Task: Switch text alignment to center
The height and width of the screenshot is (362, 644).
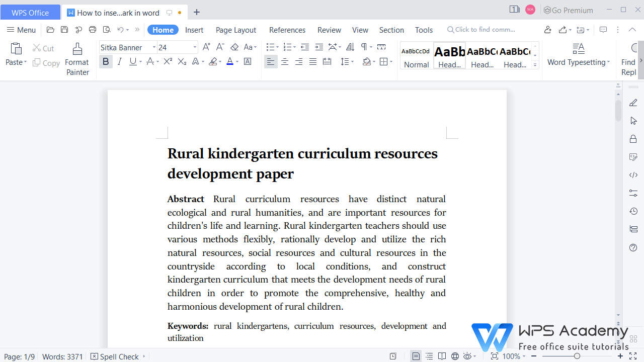Action: tap(285, 61)
